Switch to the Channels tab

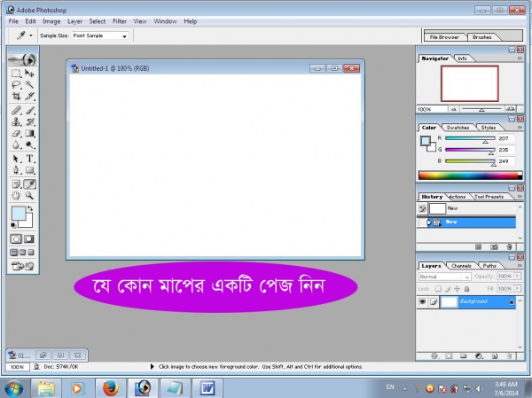click(x=461, y=266)
